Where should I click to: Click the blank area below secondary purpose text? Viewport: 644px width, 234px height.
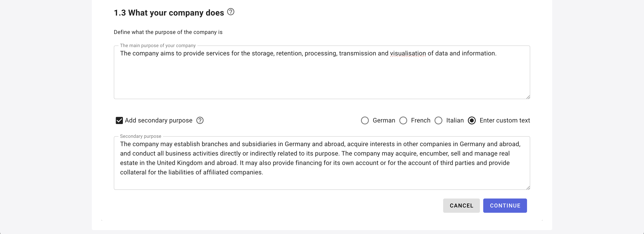click(x=322, y=183)
